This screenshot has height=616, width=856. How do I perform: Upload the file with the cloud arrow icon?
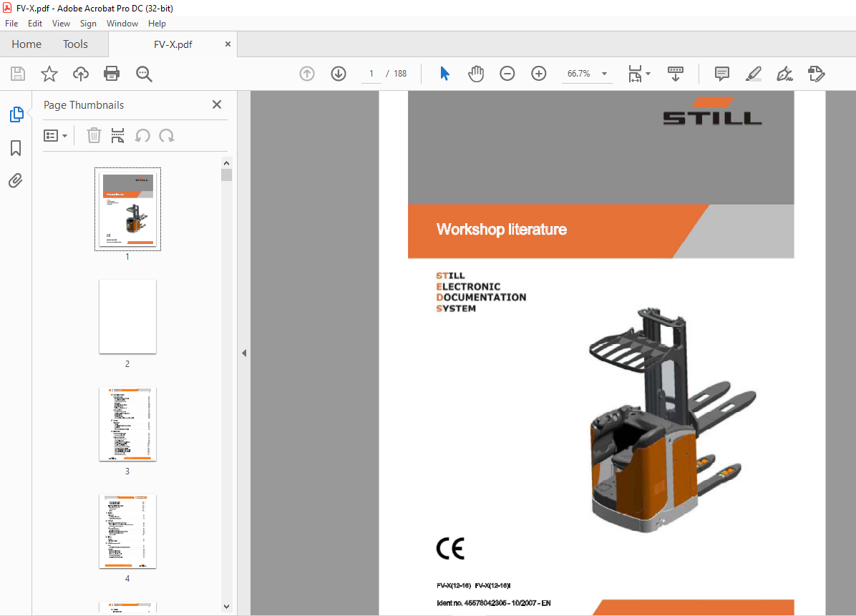click(81, 74)
